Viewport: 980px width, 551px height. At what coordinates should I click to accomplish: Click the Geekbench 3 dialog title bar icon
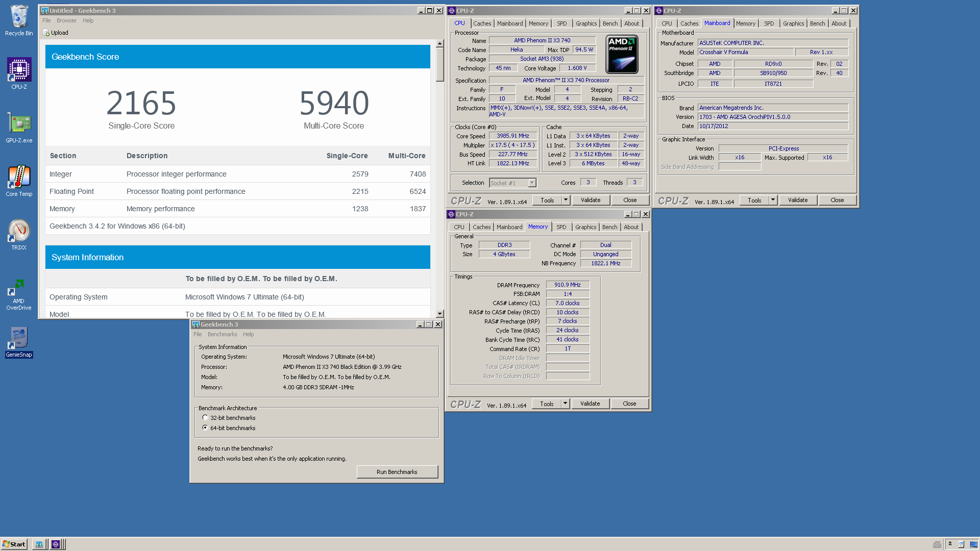(195, 324)
